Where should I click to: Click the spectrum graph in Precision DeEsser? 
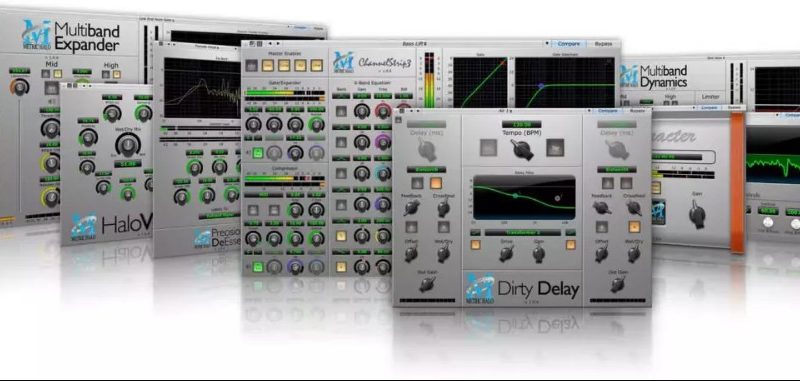click(x=202, y=88)
